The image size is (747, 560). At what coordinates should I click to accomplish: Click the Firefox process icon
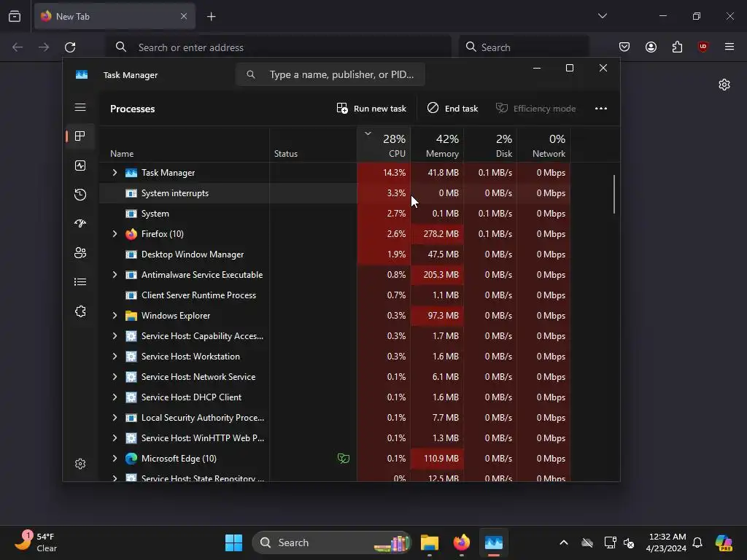tap(131, 234)
